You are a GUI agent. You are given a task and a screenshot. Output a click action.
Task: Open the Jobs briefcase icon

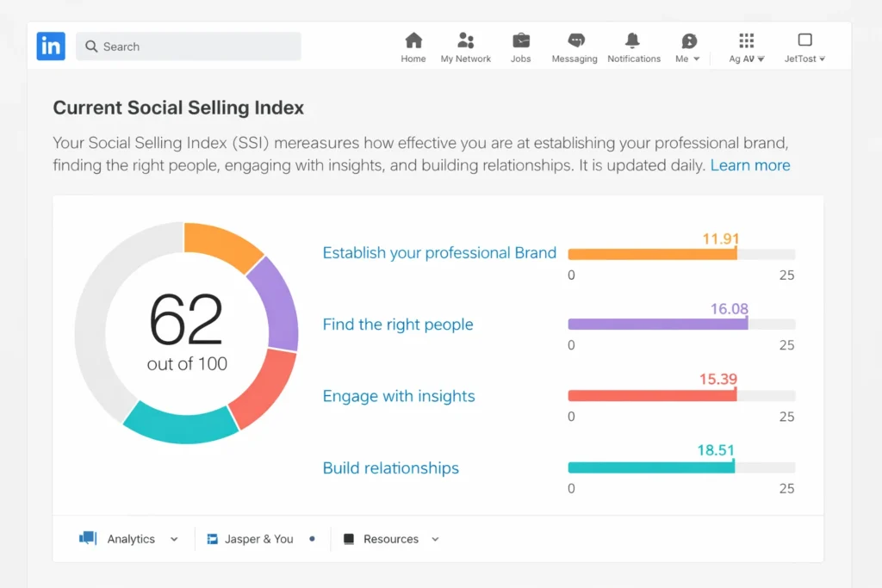520,40
